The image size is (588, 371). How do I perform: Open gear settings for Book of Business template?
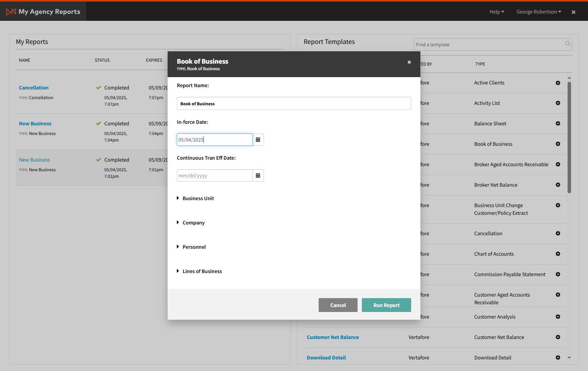558,144
